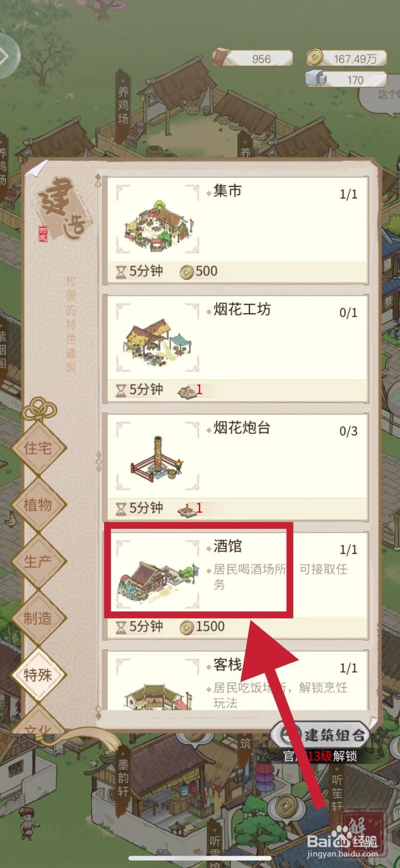400x868 pixels.
Task: Open the 生产 production category tab
Action: tap(38, 561)
